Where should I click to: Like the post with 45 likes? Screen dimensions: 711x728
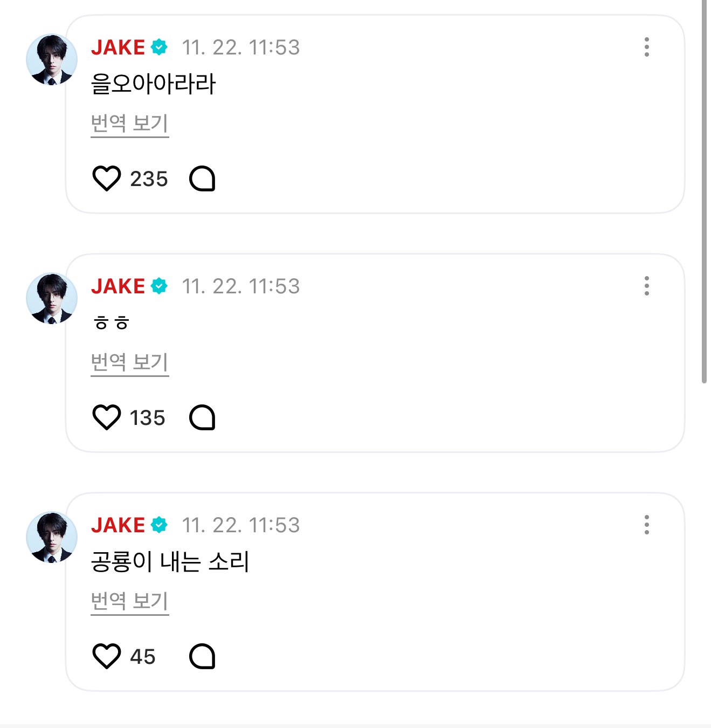(x=107, y=656)
